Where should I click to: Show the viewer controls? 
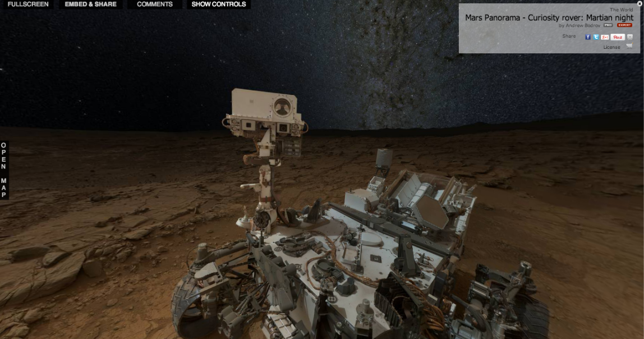point(219,4)
